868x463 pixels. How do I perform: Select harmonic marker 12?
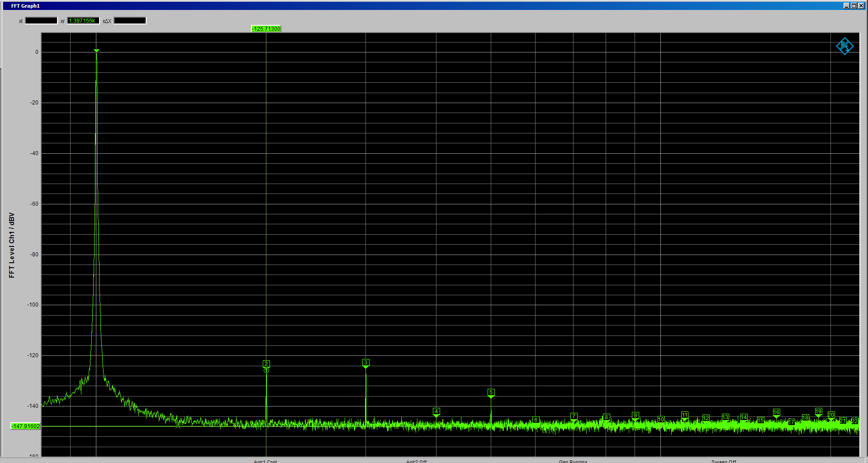pos(706,418)
